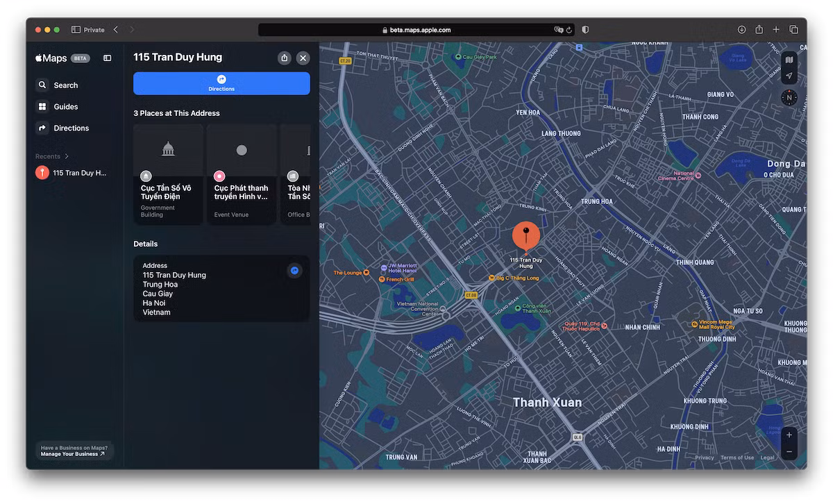
Task: Click the Thinh Quang area label
Action: click(695, 262)
